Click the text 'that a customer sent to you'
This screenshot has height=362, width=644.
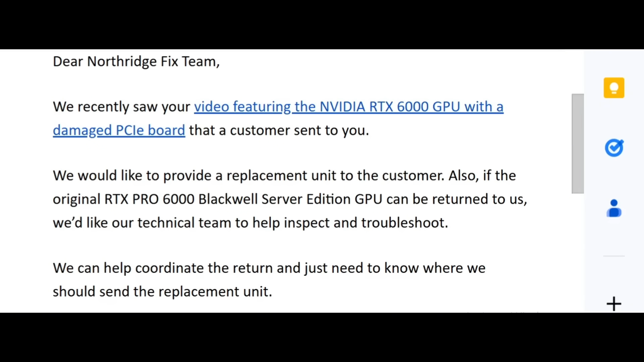click(x=278, y=130)
